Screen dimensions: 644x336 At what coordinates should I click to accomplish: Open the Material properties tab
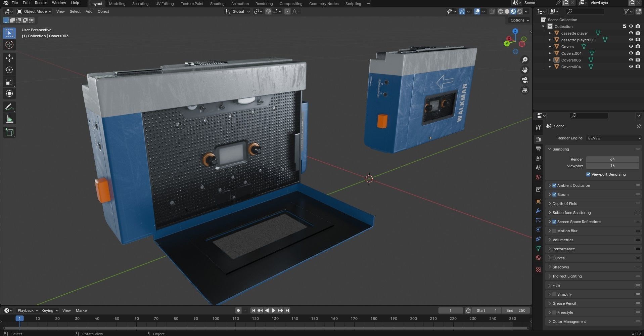[538, 258]
